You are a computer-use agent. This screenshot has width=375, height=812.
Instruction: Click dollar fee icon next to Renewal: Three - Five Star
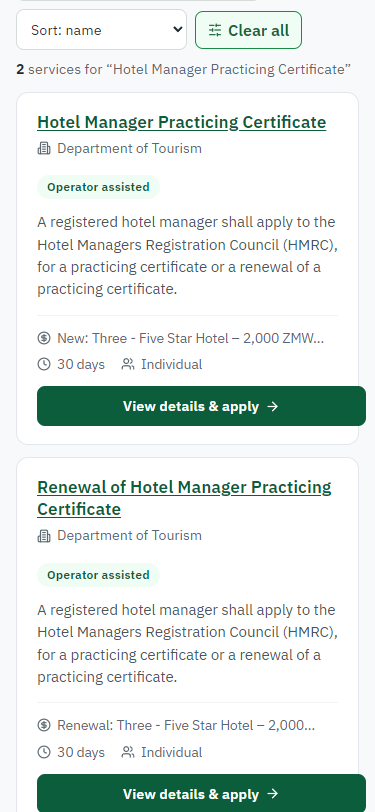coord(44,726)
